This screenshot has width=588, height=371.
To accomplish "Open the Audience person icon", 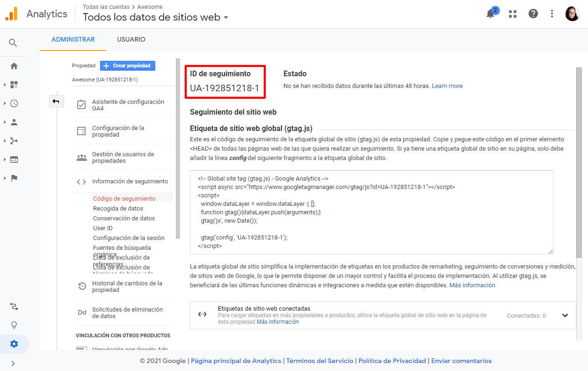I will pos(14,122).
